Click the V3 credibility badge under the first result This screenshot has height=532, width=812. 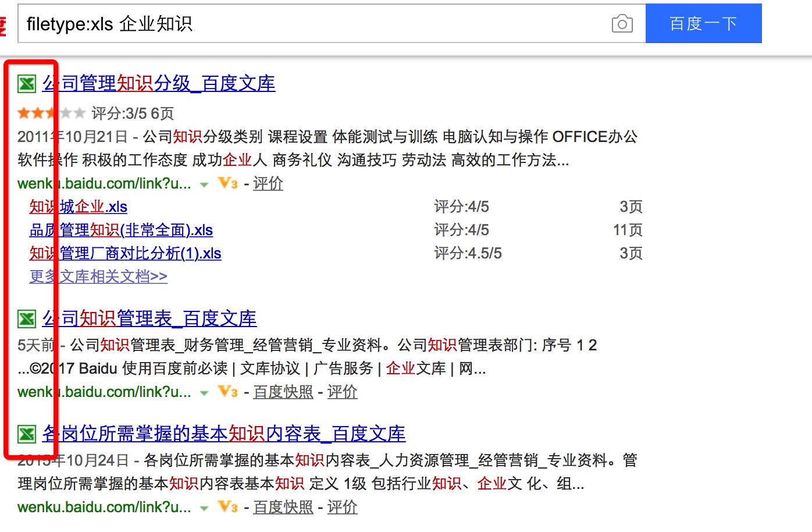226,183
